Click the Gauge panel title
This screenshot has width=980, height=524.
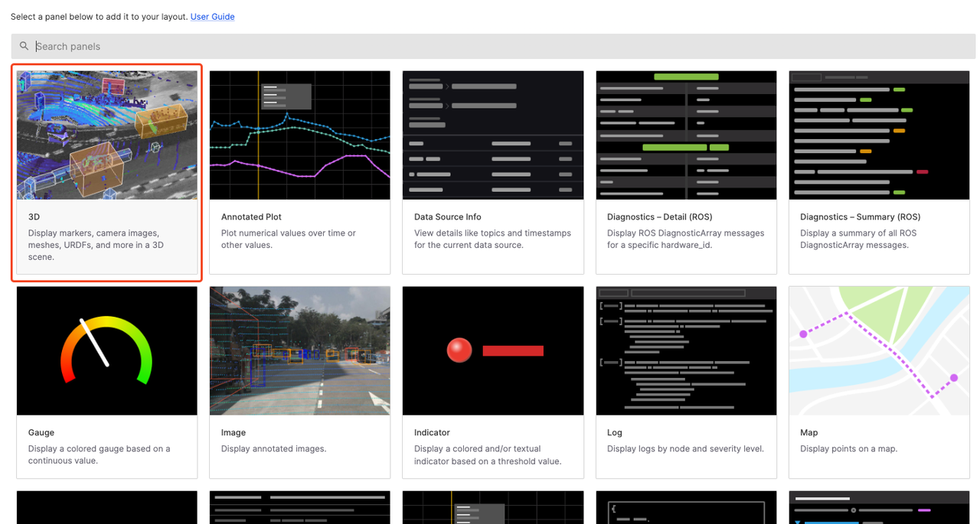click(x=41, y=433)
